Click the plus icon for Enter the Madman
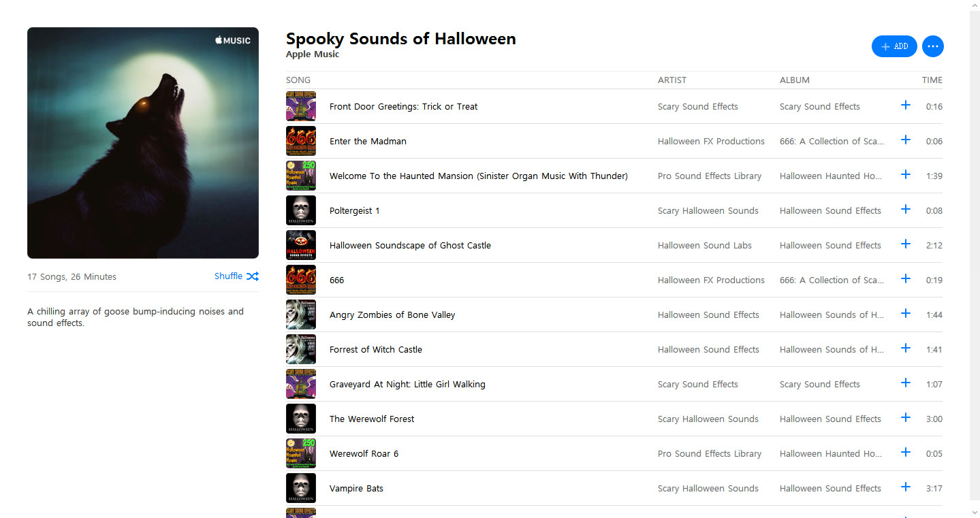This screenshot has height=518, width=980. (x=906, y=140)
